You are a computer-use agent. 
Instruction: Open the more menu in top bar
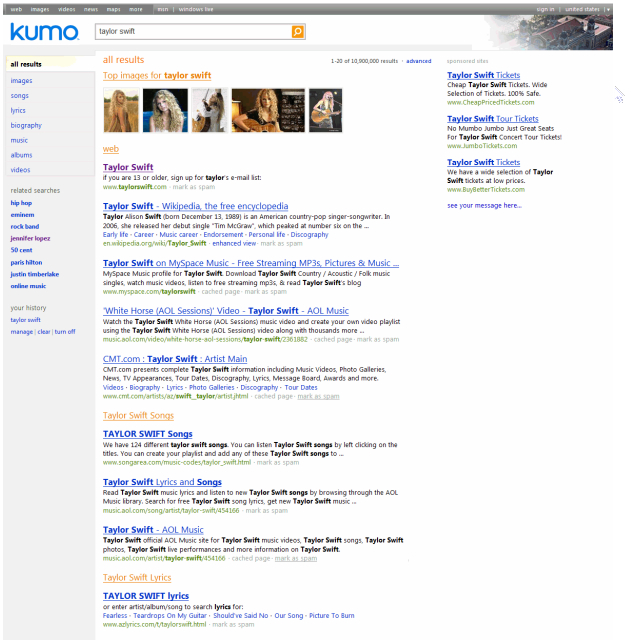coord(136,9)
